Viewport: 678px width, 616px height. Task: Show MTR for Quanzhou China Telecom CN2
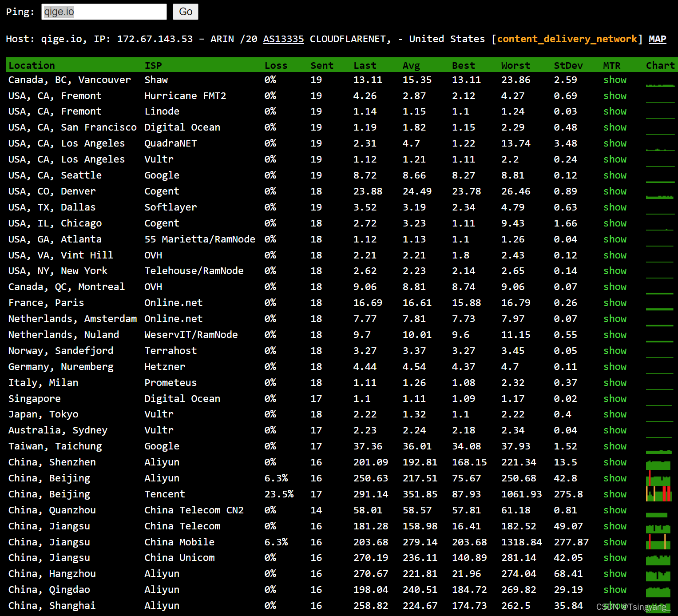(615, 510)
